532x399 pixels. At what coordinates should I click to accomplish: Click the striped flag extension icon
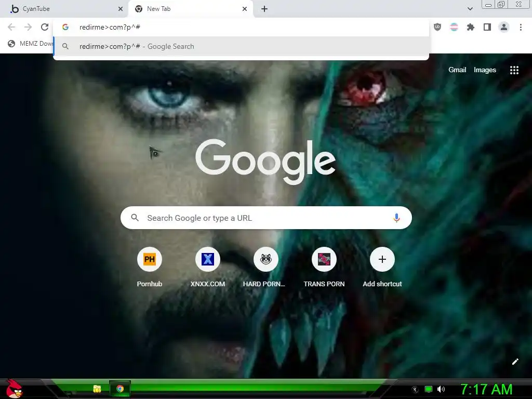(454, 27)
